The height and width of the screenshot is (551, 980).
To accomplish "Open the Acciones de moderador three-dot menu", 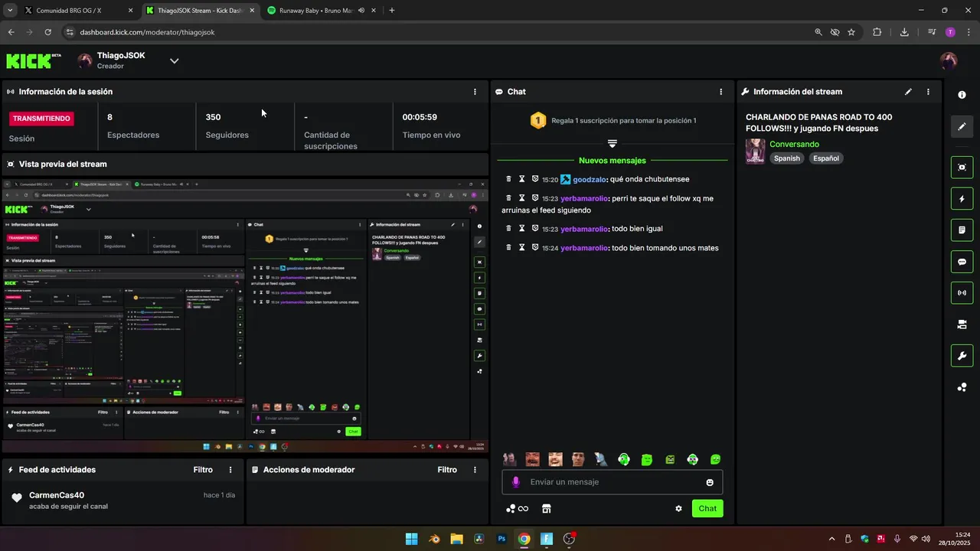I will (x=475, y=470).
